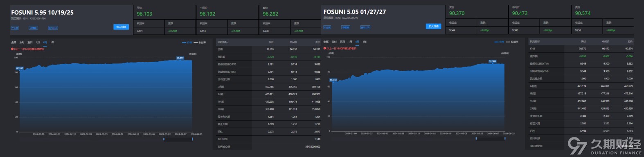Click the 2024-05-22 date label on 5.05 01/27/27 chart
Image resolution: width=644 pixels, height=157 pixels.
tap(477, 133)
